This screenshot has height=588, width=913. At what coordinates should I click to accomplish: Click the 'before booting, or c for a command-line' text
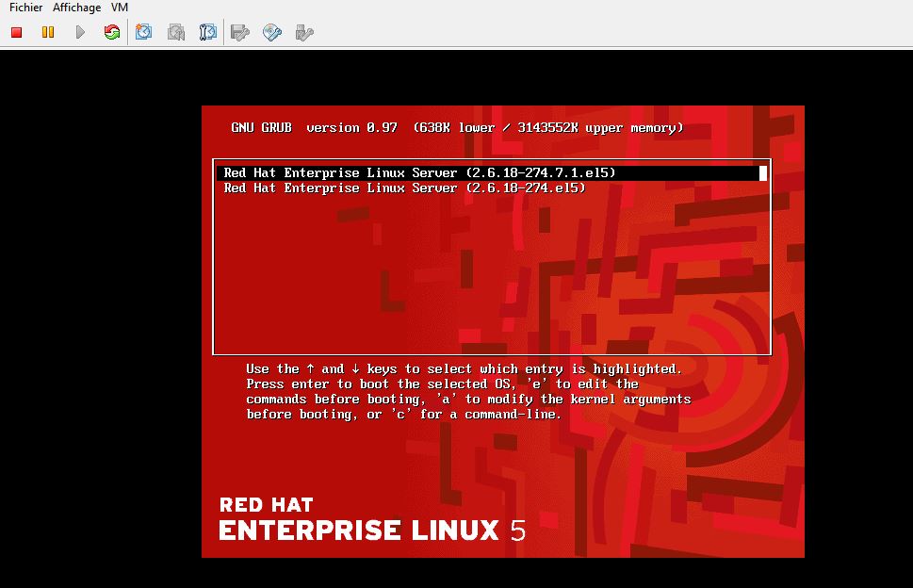tap(403, 415)
